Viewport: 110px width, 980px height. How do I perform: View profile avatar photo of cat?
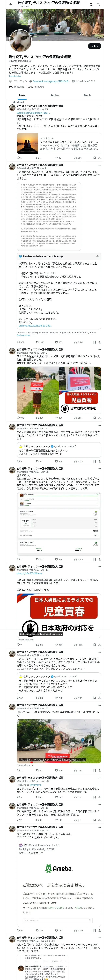coord(20,41)
